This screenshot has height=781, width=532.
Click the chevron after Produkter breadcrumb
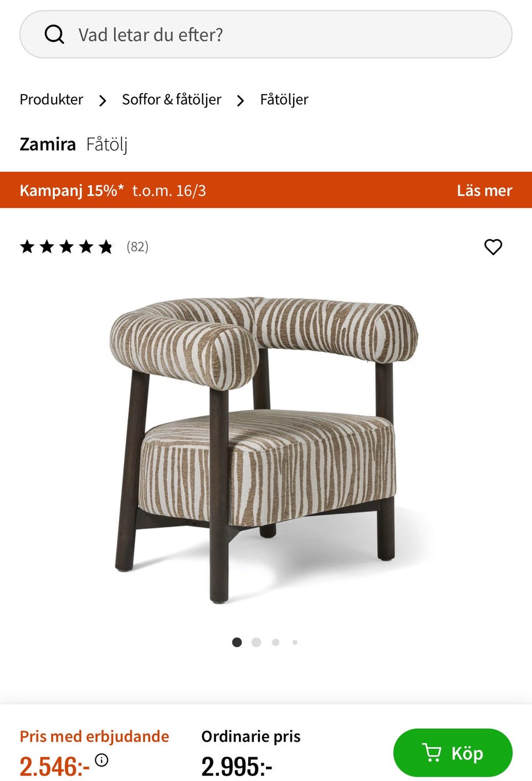point(103,100)
